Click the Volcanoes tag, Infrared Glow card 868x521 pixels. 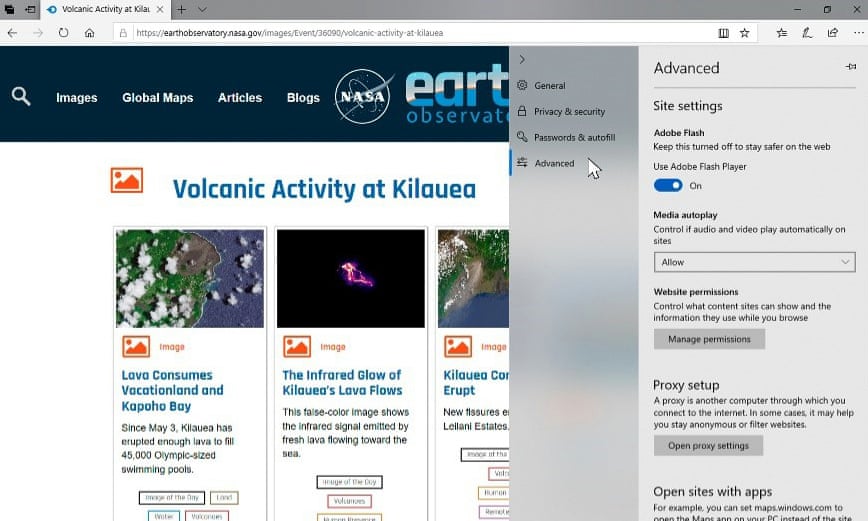(x=349, y=501)
